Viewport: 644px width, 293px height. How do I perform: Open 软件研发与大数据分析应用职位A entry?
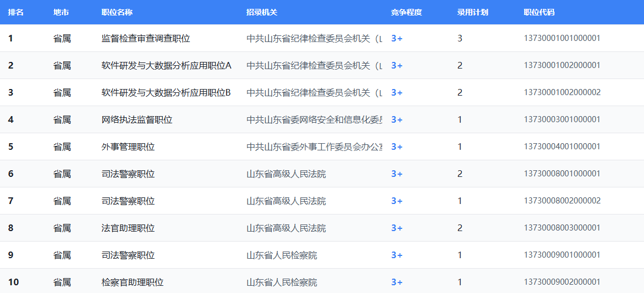point(166,65)
